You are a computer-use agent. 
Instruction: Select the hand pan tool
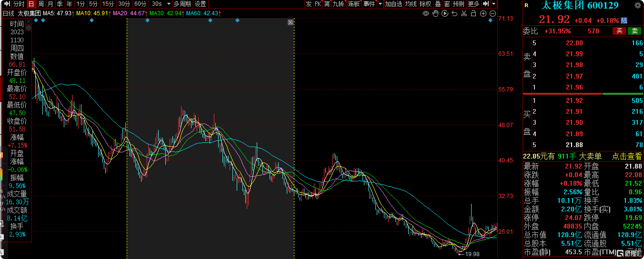pos(435,14)
